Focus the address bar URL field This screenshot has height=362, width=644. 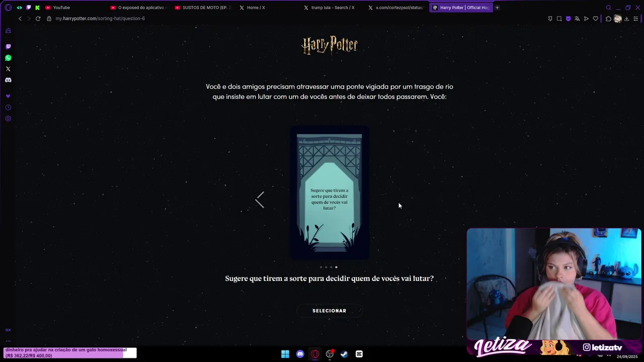(x=297, y=19)
